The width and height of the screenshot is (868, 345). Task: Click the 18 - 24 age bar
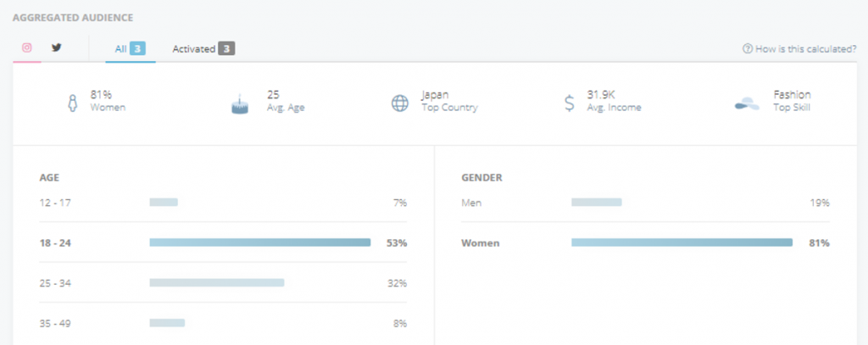pyautogui.click(x=259, y=242)
